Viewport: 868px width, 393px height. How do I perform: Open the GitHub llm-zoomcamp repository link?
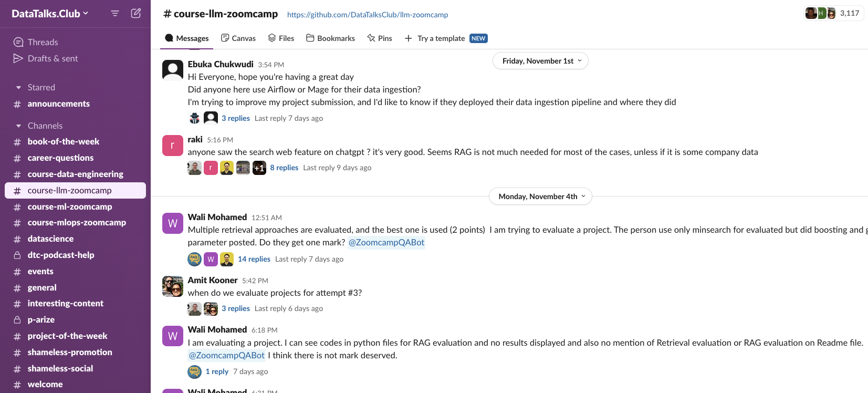368,14
